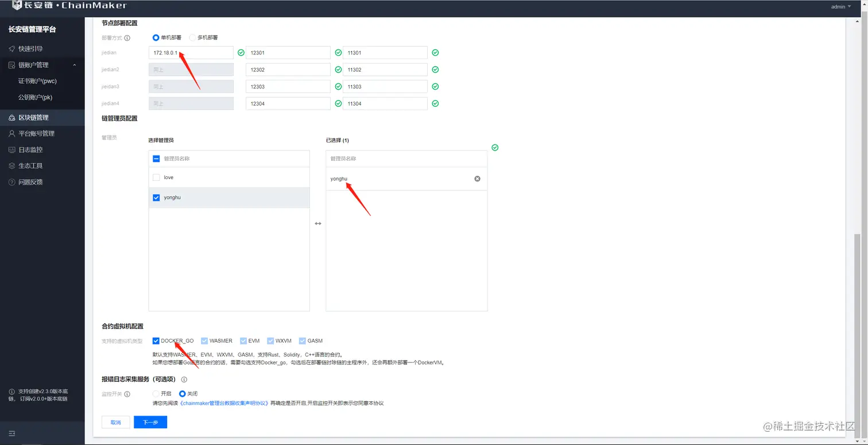The image size is (868, 445).
Task: Select 开启 for the monitoring switch
Action: (x=156, y=394)
